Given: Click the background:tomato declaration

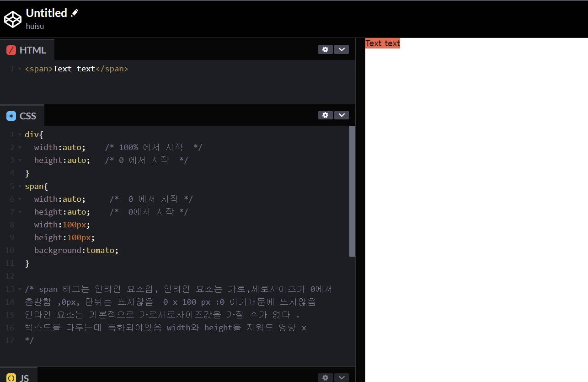Looking at the screenshot, I should [76, 250].
